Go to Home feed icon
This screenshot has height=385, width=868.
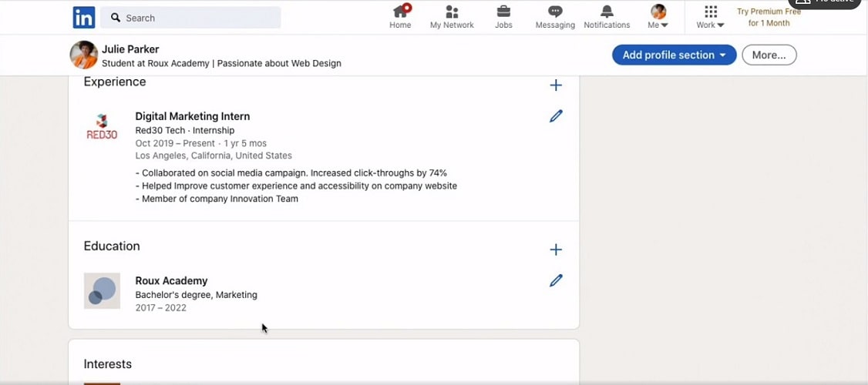click(400, 12)
